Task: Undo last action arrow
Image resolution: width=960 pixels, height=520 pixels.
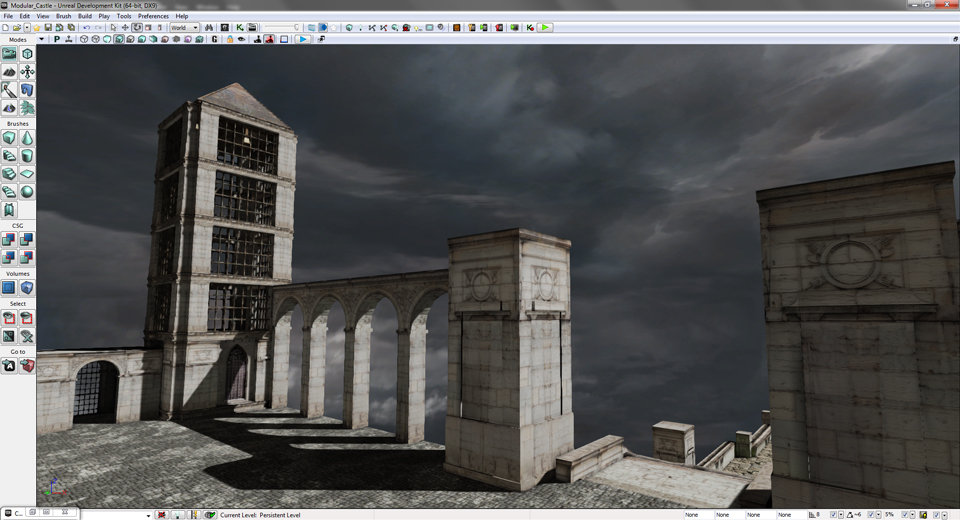Action: click(86, 28)
